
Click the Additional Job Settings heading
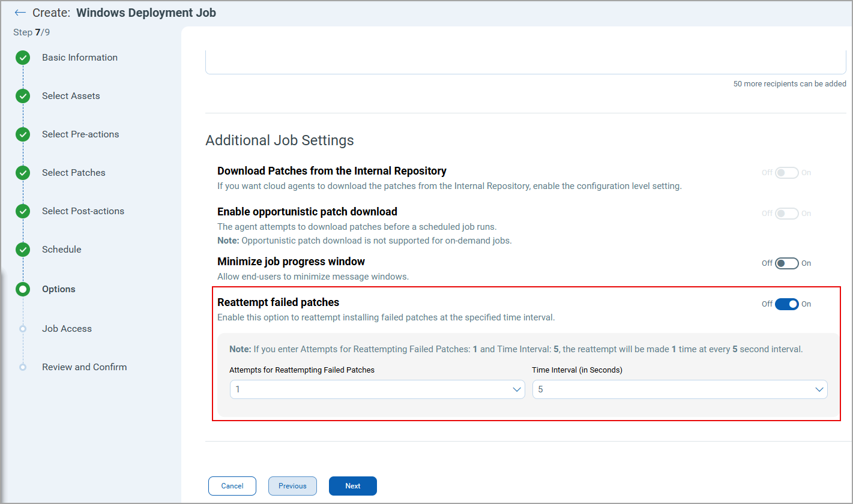(280, 140)
